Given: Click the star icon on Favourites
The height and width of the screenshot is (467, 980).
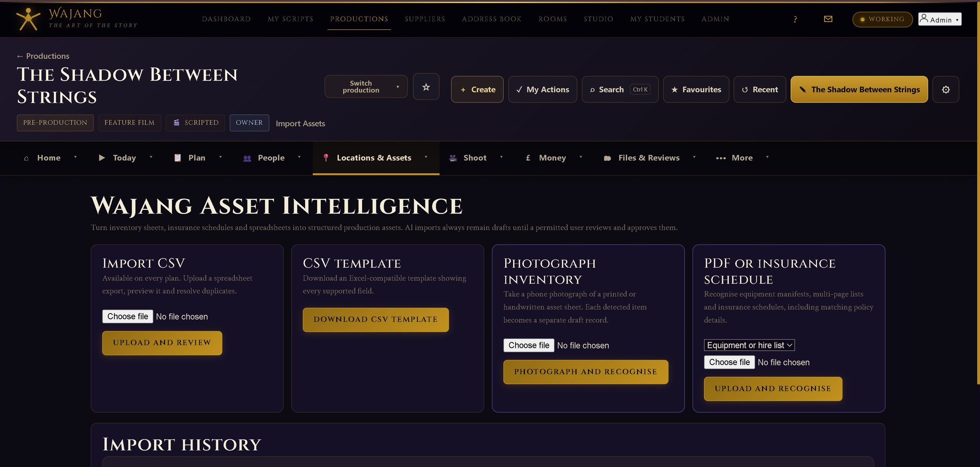Looking at the screenshot, I should pos(674,90).
